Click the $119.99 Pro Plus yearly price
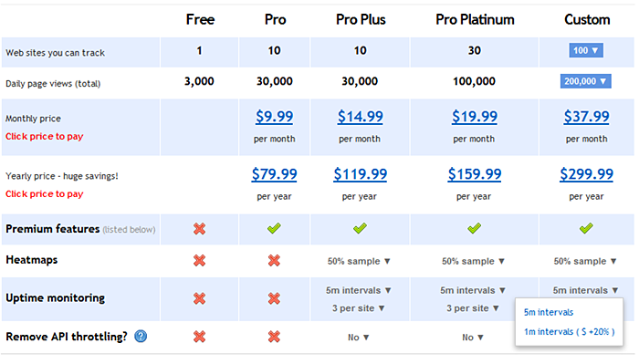Viewport: 639px width, 364px height. point(361,174)
